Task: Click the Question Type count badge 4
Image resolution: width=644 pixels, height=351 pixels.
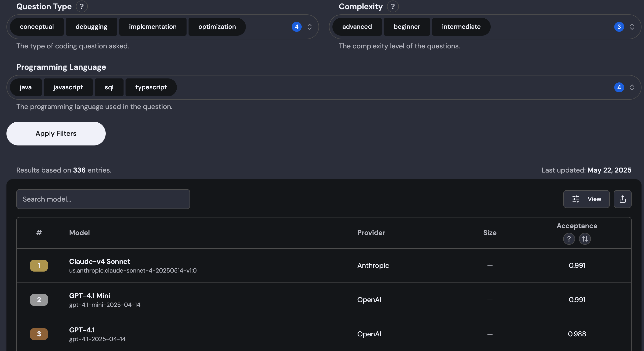Action: 297,27
